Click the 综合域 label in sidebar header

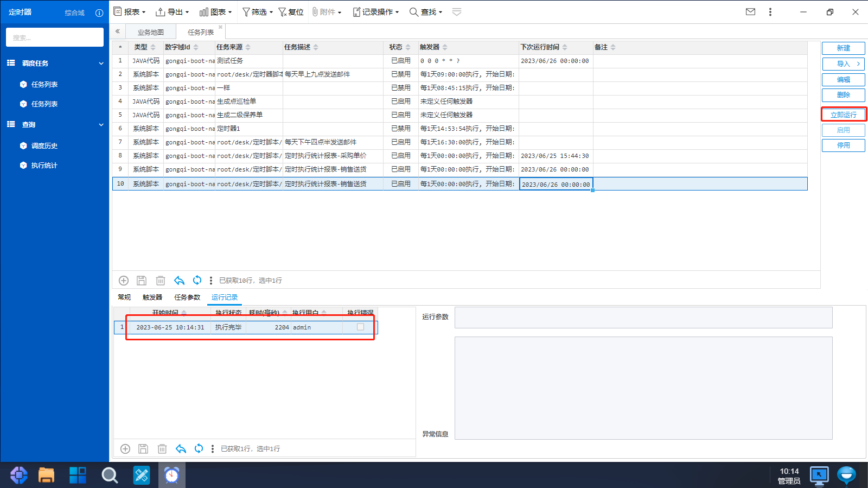pos(75,13)
